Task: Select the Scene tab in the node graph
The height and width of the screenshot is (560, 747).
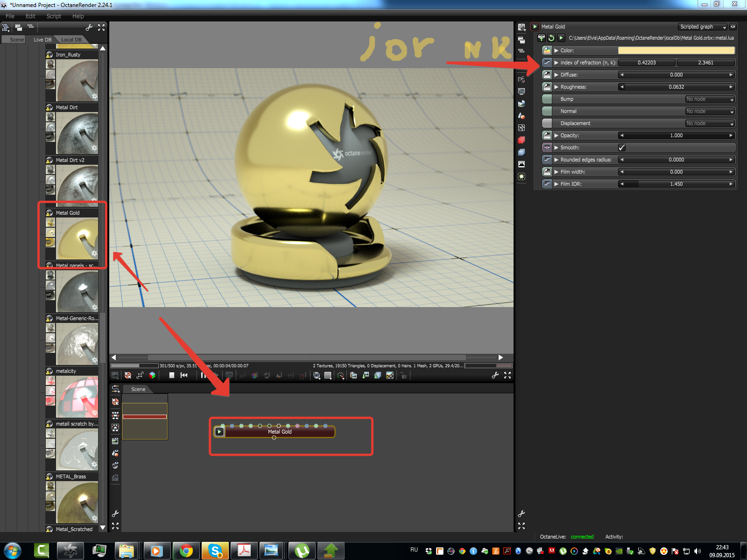Action: [138, 389]
